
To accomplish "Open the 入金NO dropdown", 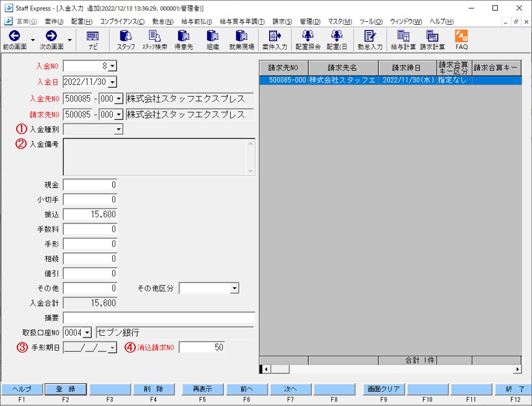I will (113, 66).
